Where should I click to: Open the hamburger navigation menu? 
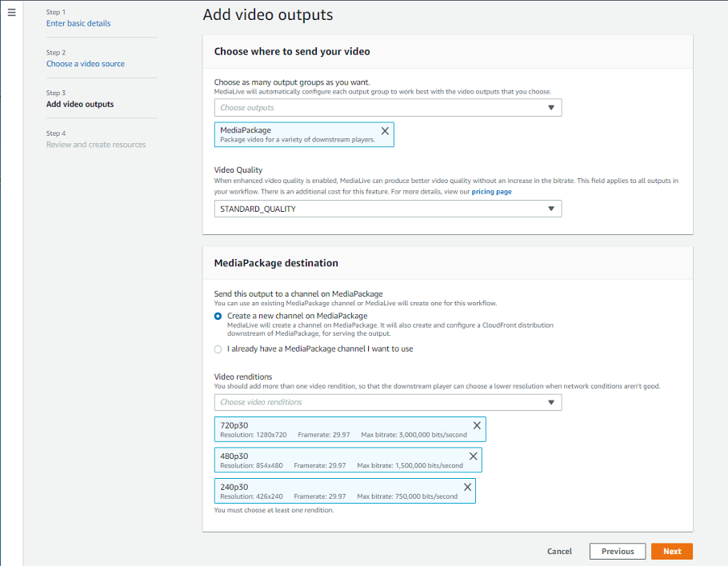(x=11, y=13)
